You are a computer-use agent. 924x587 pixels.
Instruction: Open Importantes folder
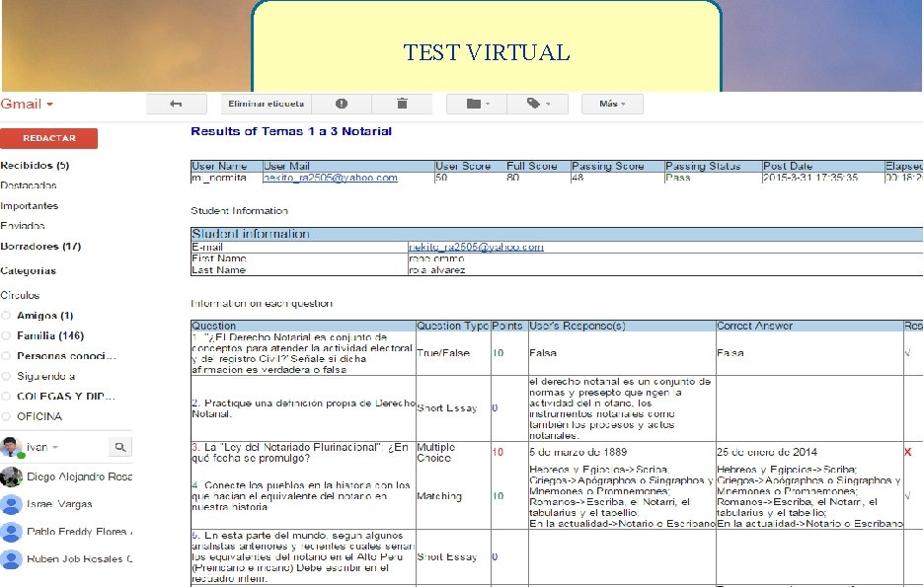pos(30,206)
